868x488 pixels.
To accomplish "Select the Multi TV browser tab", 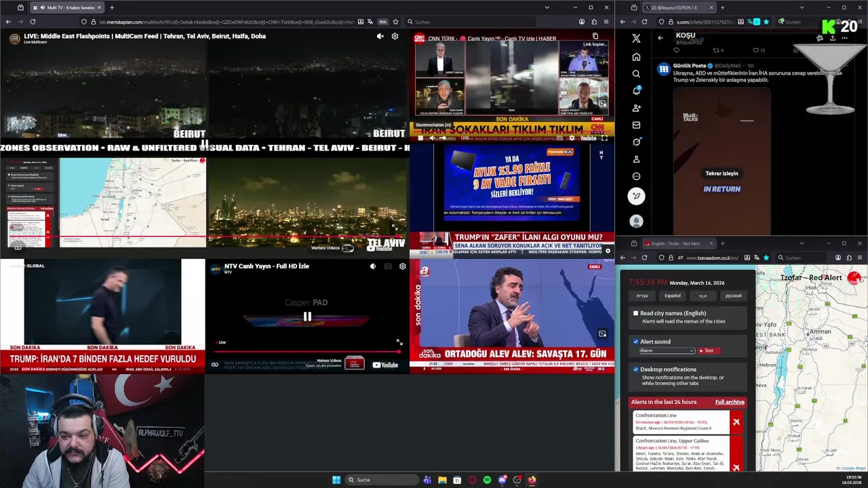I will pyautogui.click(x=66, y=7).
